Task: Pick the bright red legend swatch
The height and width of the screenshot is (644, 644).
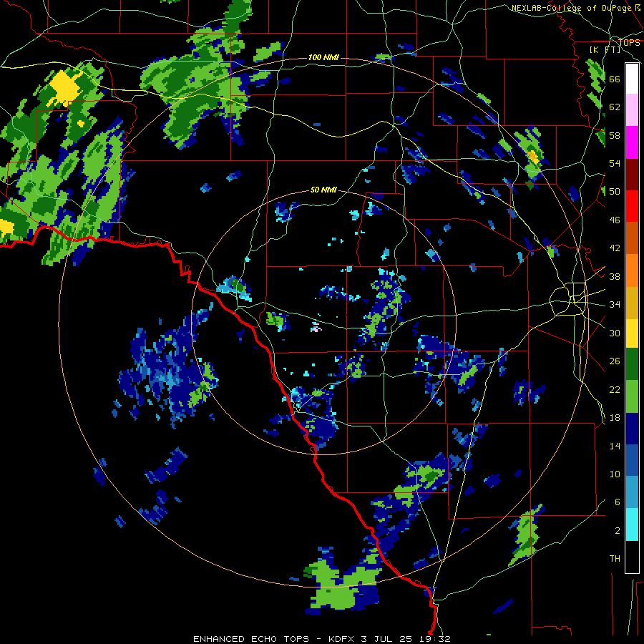Action: tap(632, 206)
